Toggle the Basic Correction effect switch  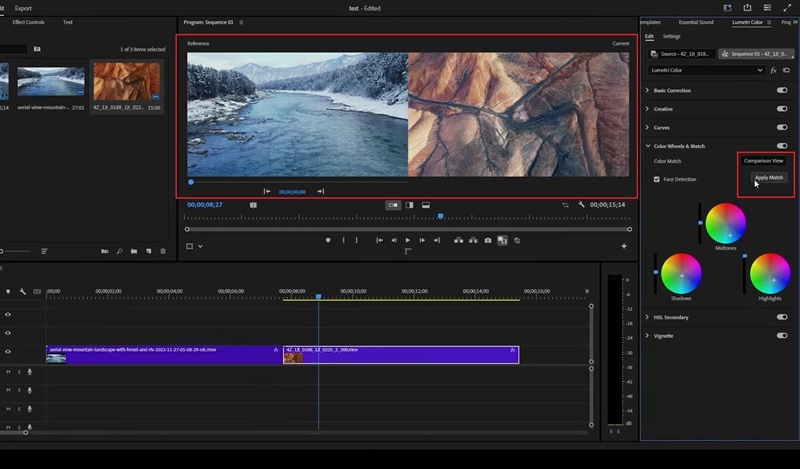pyautogui.click(x=782, y=90)
